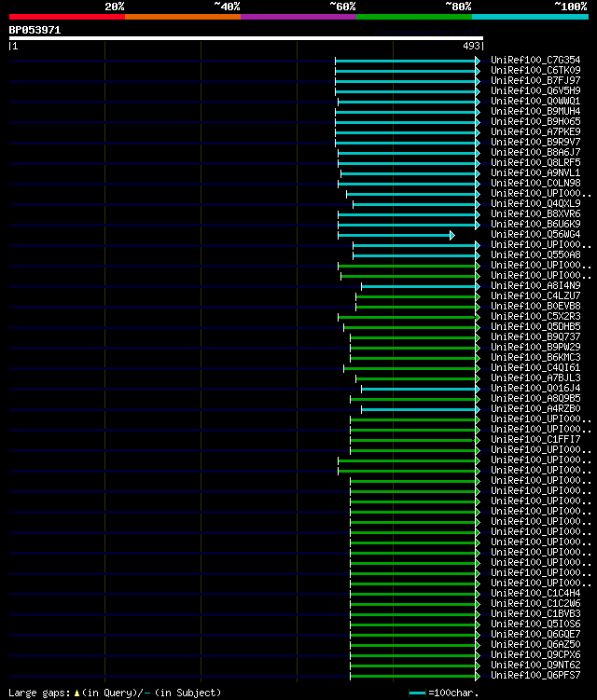Select the UniRef100_A4RZB0 label
Screen dimensions: 597x700
pyautogui.click(x=535, y=409)
